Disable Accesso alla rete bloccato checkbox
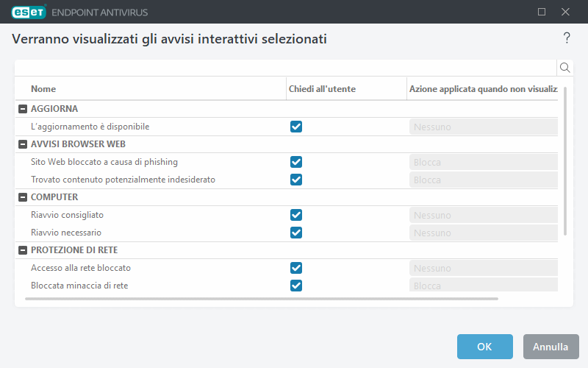Screen dimensions: 588x368 click(x=296, y=268)
